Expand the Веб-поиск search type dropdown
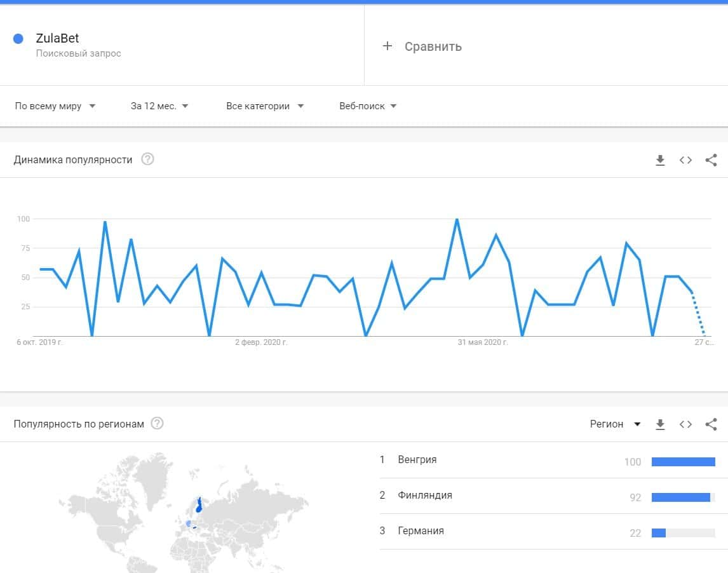 pyautogui.click(x=368, y=106)
